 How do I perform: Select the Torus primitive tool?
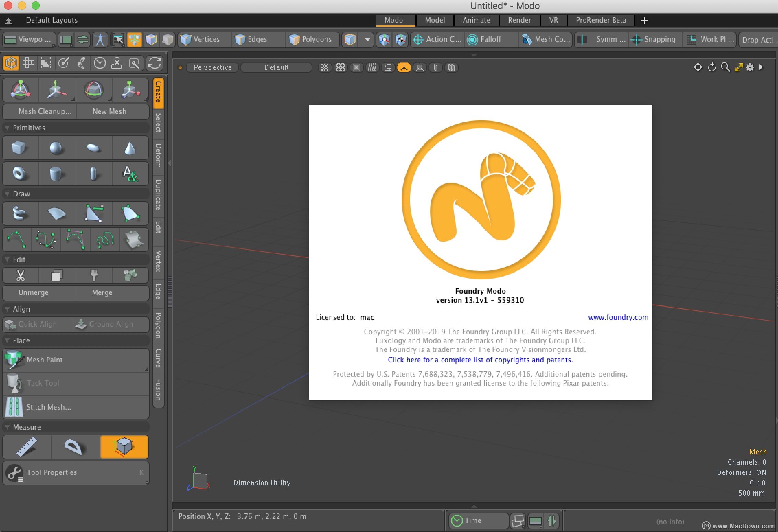point(20,174)
